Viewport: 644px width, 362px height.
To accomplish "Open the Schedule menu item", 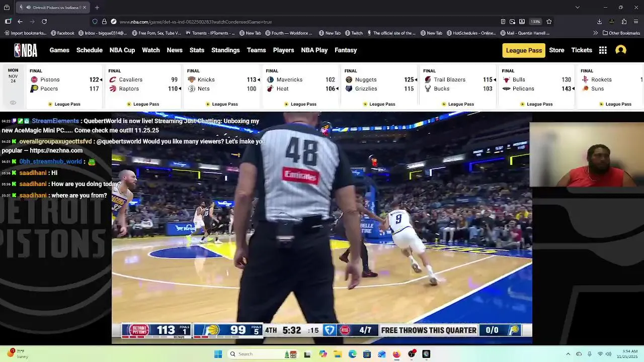I will coord(90,50).
